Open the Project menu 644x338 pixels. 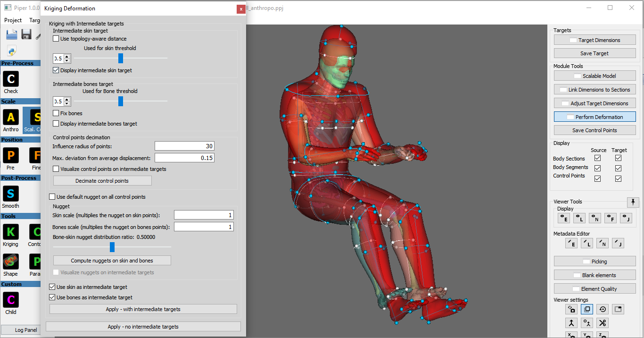13,20
